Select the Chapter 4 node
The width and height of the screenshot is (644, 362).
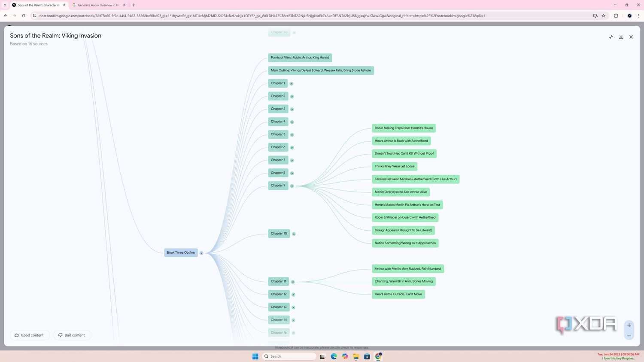(278, 122)
